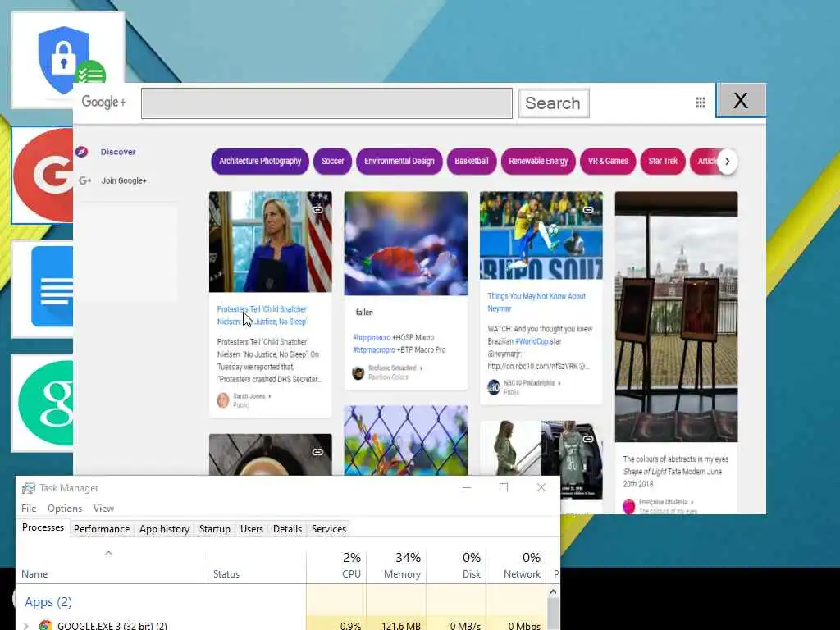Open the Google apps grid icon
Screen dimensions: 840x630
tap(701, 103)
